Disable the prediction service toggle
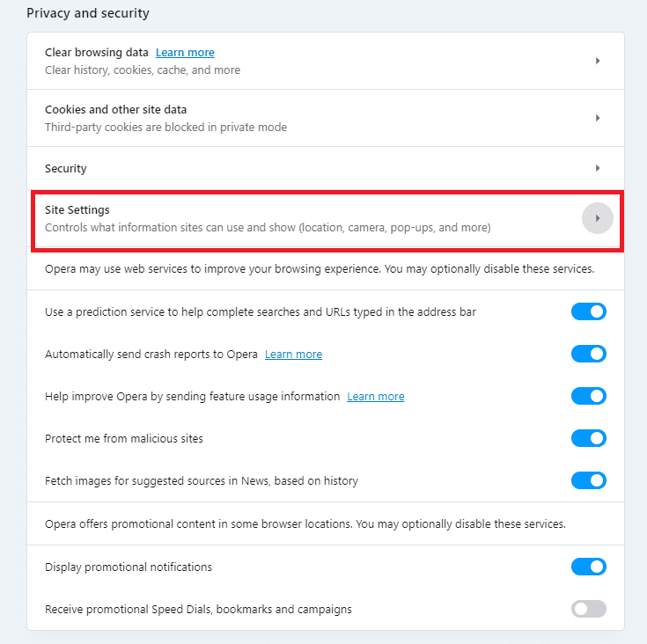Viewport: 647px width, 644px height. point(589,311)
